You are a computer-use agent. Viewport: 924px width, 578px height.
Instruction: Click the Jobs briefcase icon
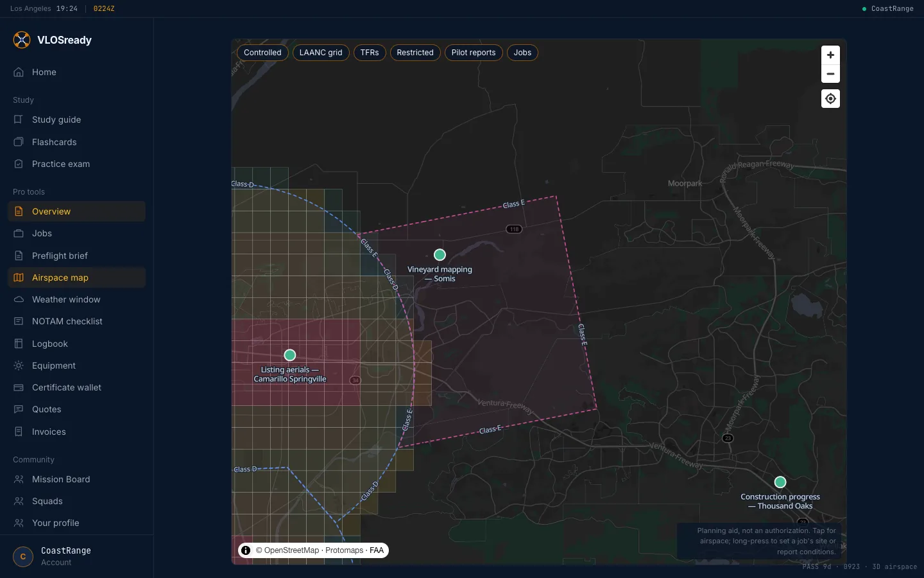(x=19, y=233)
